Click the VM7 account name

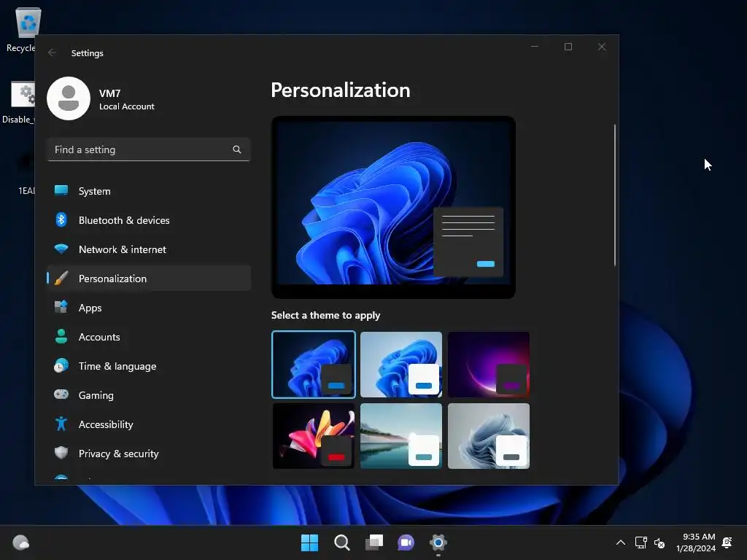coord(109,93)
